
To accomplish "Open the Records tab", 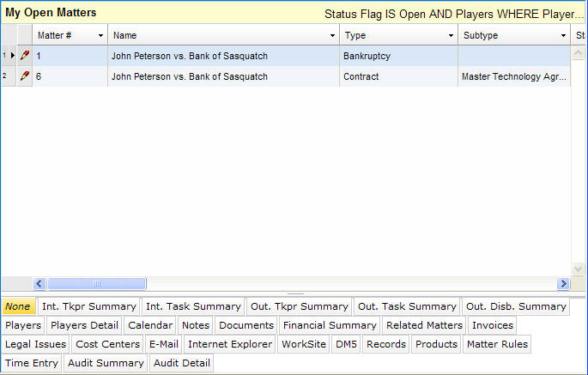I will [x=386, y=344].
